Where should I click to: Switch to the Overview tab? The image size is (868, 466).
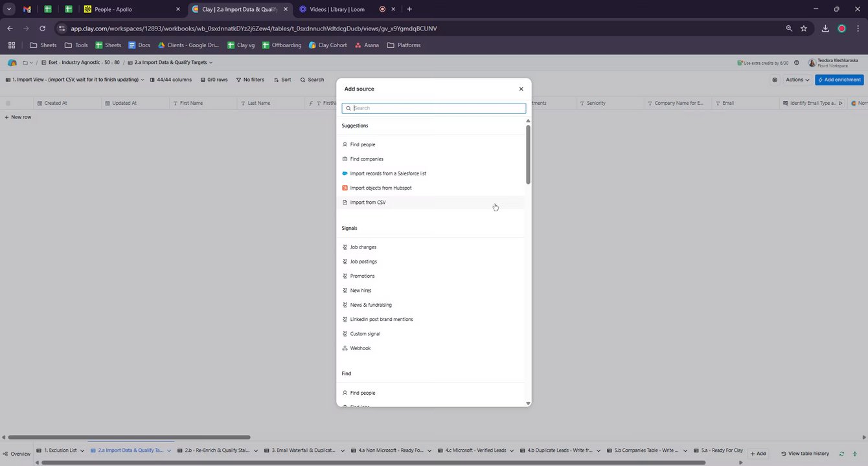click(x=16, y=454)
